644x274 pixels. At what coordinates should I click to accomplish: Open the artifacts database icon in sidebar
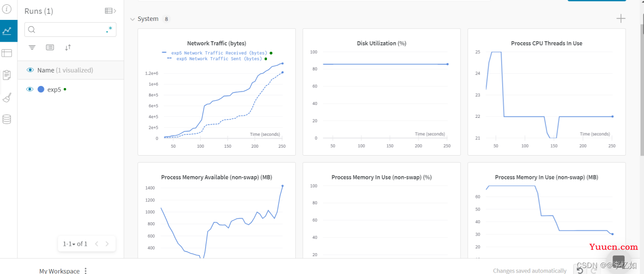7,119
